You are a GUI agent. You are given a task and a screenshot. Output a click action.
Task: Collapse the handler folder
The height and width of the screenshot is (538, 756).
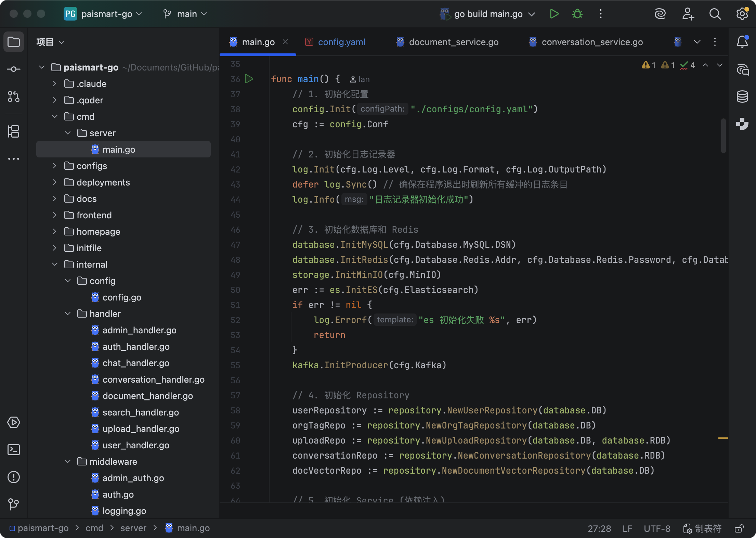(x=68, y=314)
